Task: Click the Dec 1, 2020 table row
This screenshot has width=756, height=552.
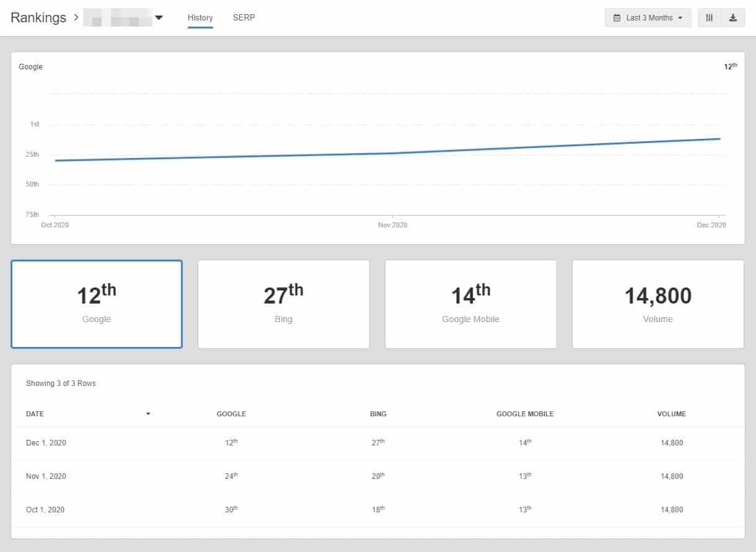Action: (x=378, y=443)
